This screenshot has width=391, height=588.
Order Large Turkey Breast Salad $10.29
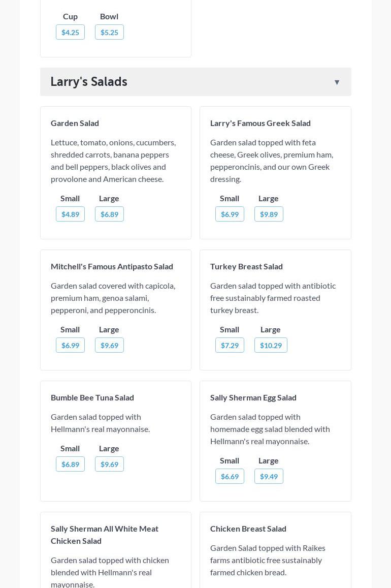pos(271,346)
